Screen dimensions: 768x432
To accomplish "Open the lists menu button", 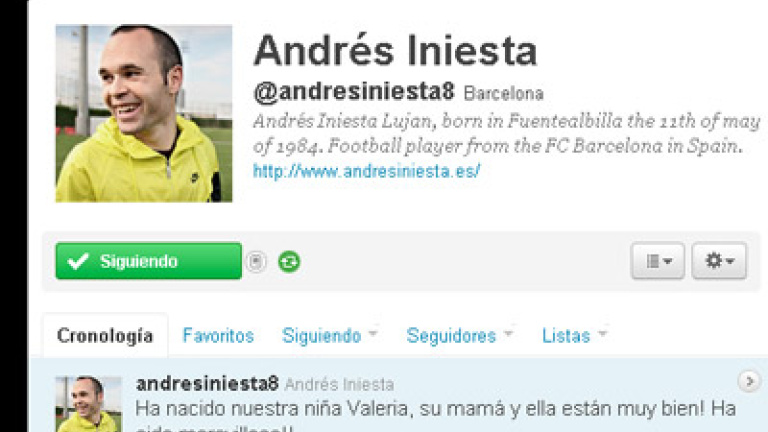I will click(658, 261).
